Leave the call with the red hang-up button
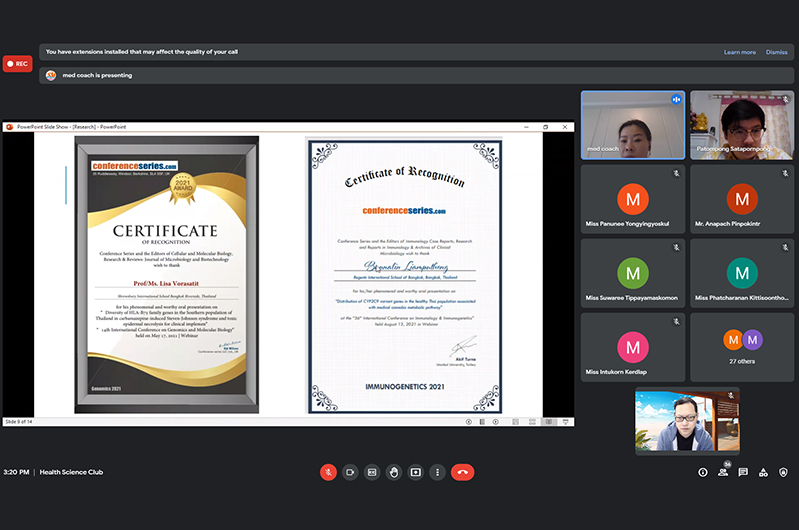799x530 pixels. [462, 472]
